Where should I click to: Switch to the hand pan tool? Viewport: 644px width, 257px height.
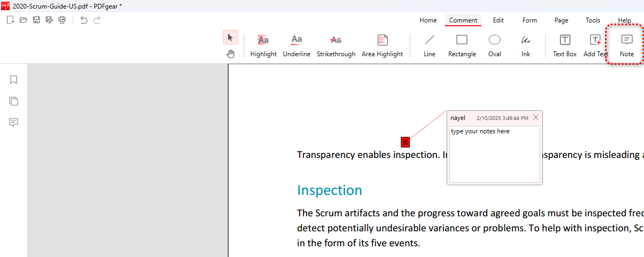coord(231,53)
